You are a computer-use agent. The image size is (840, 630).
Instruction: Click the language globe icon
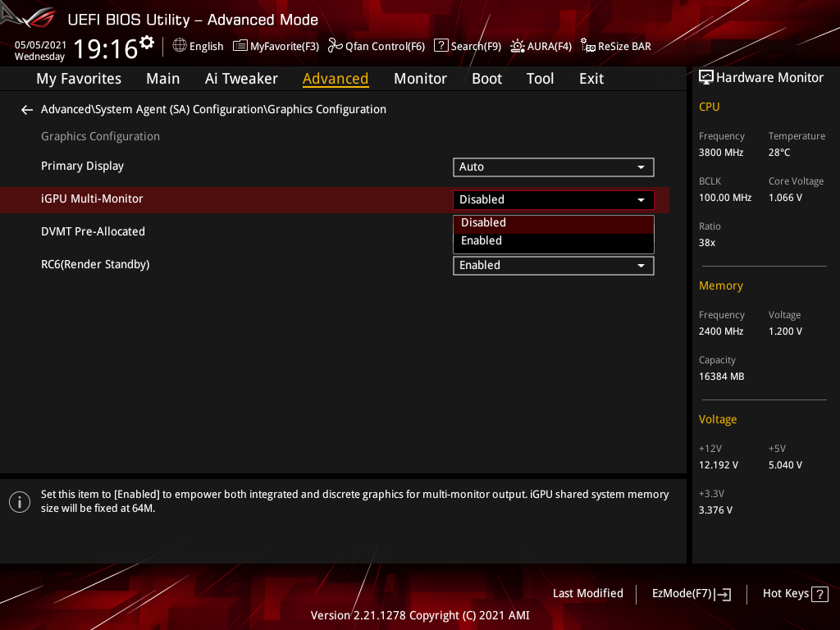click(180, 46)
